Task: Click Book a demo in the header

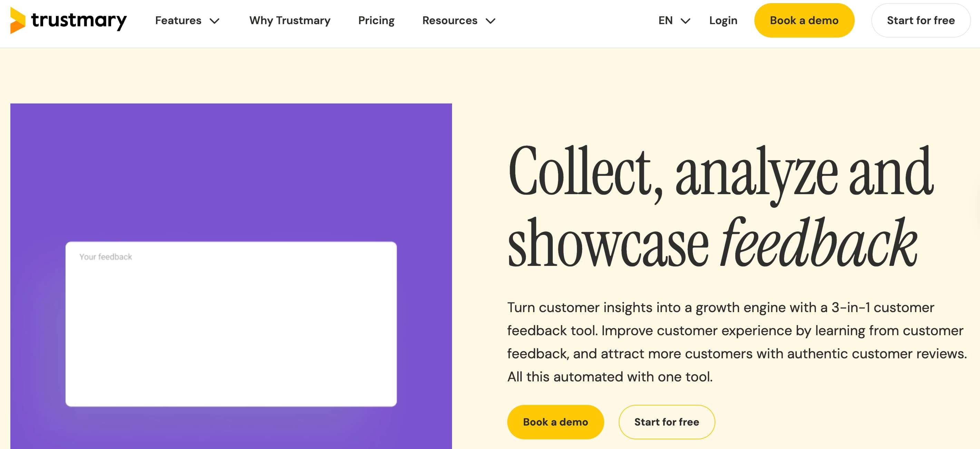Action: tap(804, 21)
